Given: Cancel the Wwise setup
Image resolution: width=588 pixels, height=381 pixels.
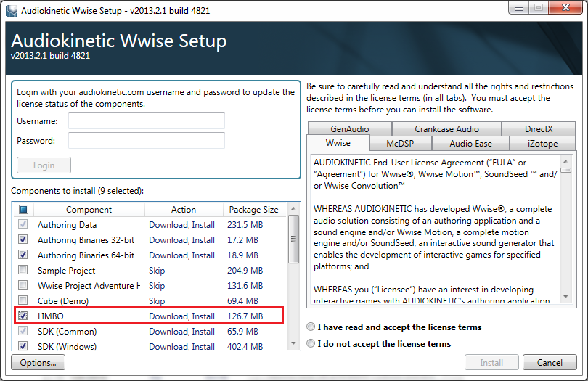Looking at the screenshot, I should point(550,362).
